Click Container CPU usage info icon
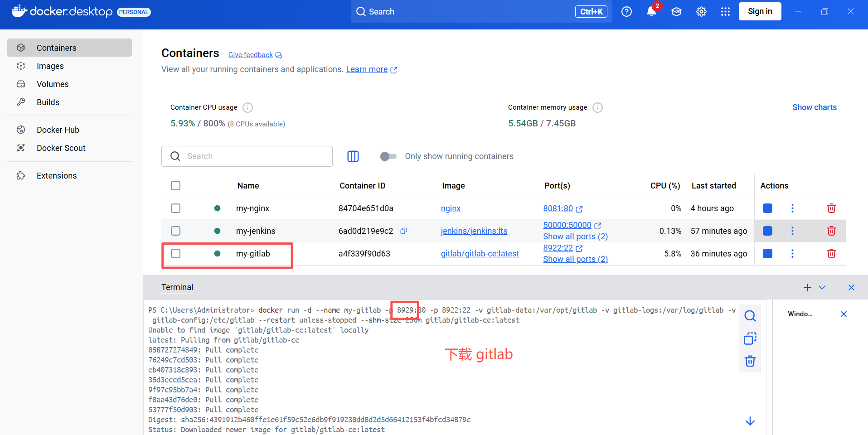 247,107
